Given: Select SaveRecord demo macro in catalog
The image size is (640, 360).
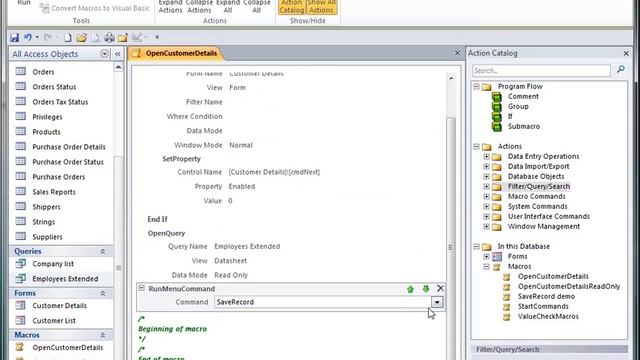Looking at the screenshot, I should pyautogui.click(x=546, y=296).
